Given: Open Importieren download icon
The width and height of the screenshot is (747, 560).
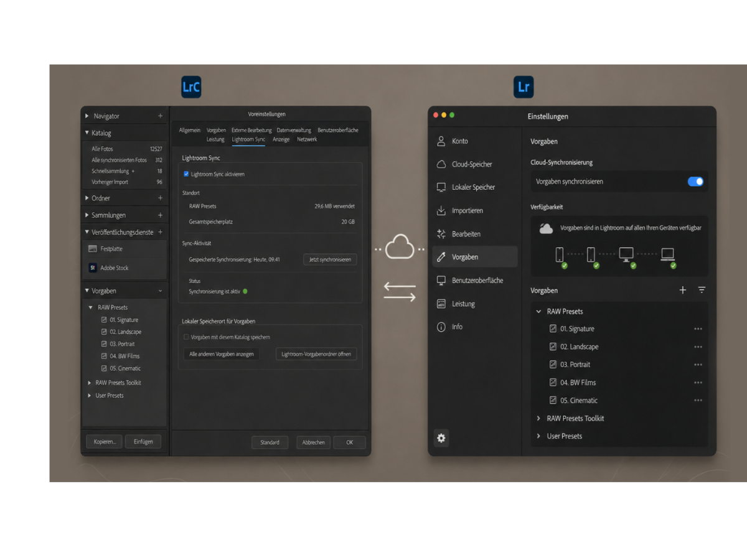Looking at the screenshot, I should [x=441, y=210].
